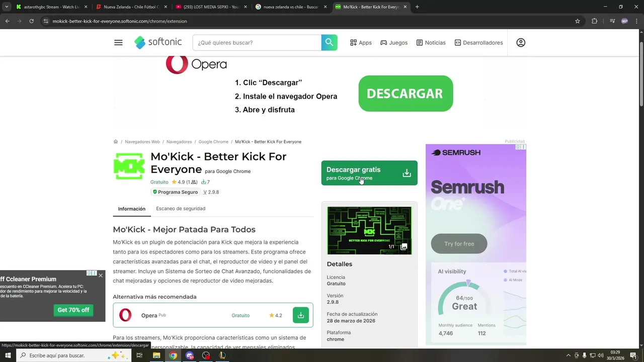Bookmark this page with the star icon
Screen dimensions: 644x362
pyautogui.click(x=578, y=21)
